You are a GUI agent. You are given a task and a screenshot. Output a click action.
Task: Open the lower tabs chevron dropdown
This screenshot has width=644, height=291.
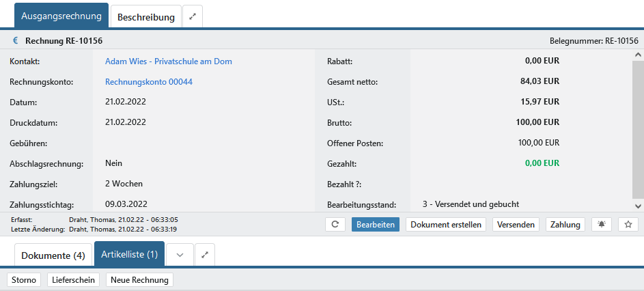pyautogui.click(x=180, y=255)
